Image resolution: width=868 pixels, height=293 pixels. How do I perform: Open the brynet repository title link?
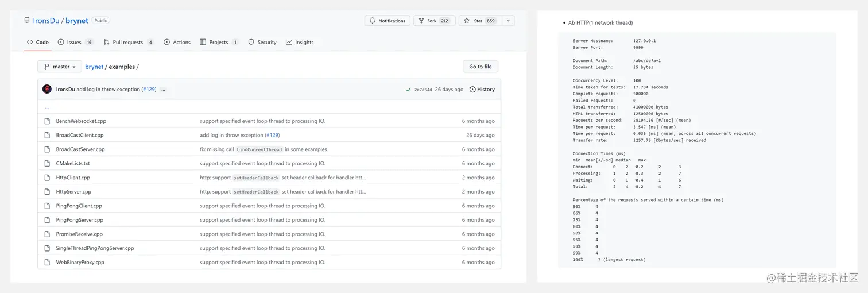(x=77, y=21)
